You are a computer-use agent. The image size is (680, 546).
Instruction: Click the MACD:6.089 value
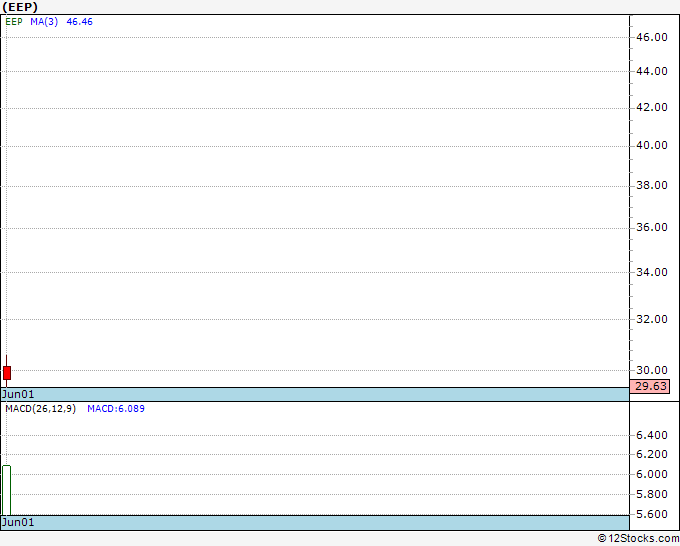[116, 409]
